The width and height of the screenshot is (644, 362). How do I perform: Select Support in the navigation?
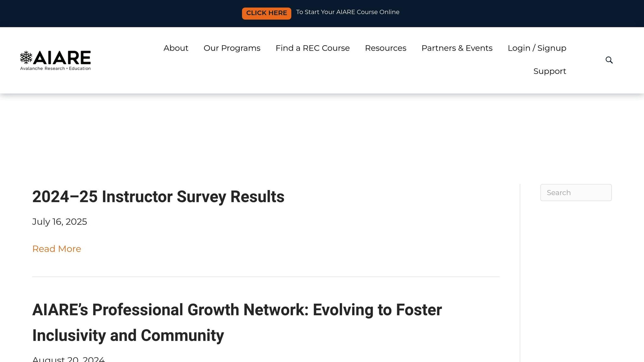pyautogui.click(x=550, y=71)
